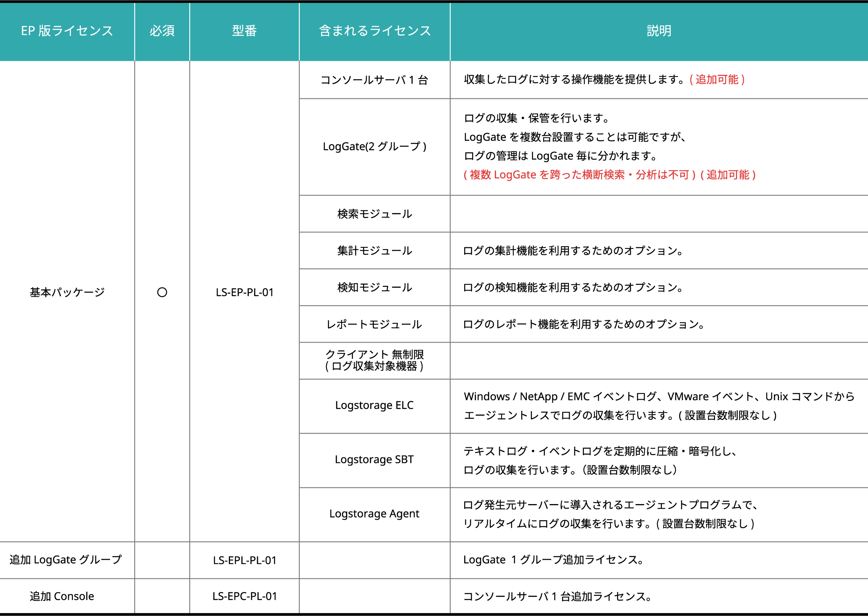Screen dimensions: 868x616
Task: Select the 検索モジュール cell
Action: [x=374, y=214]
